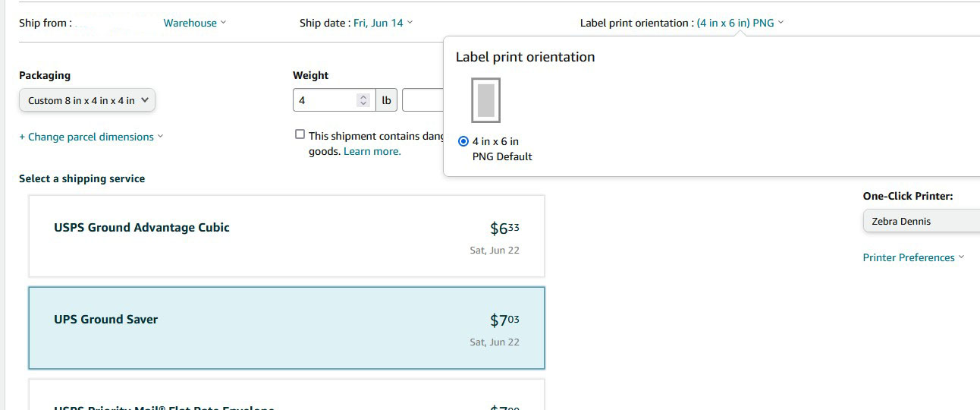This screenshot has width=980, height=410.
Task: Click the portrait label orientation preview icon
Action: [x=486, y=100]
